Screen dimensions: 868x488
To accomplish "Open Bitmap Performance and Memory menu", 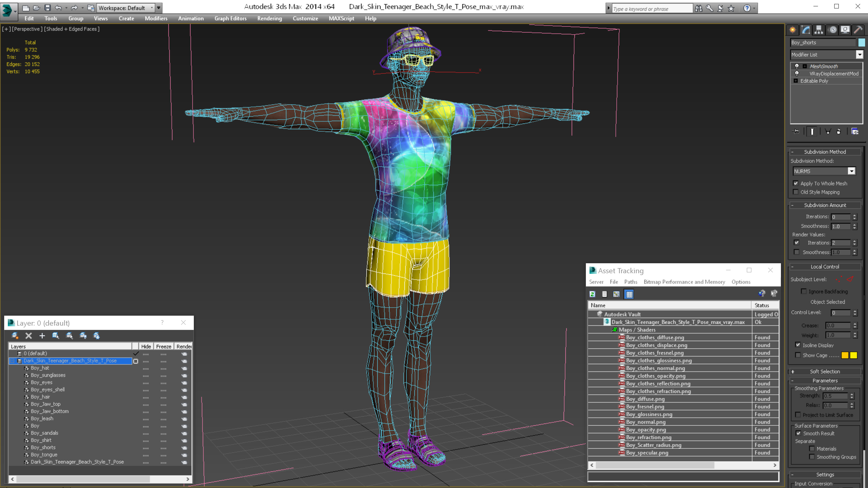I will 684,282.
